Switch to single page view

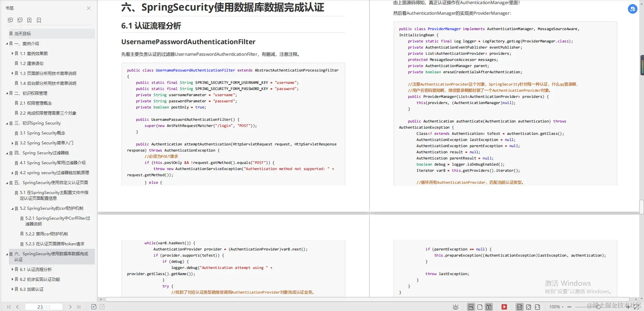480,307
